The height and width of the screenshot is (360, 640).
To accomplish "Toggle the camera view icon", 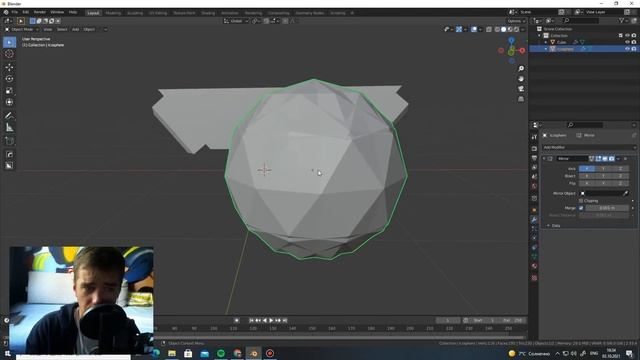I will point(521,89).
